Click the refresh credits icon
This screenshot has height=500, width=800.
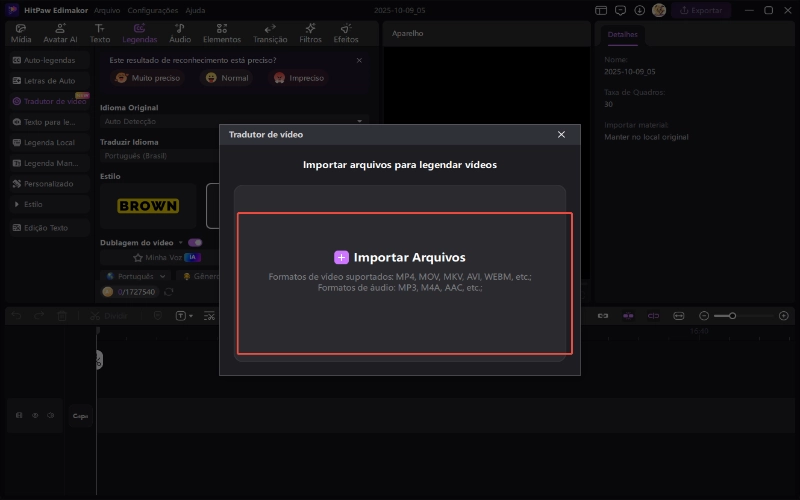169,292
